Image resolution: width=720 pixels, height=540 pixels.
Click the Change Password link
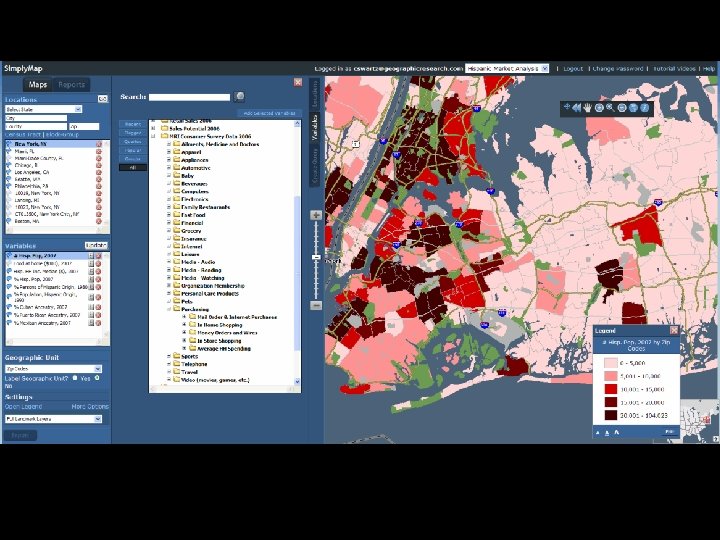tap(618, 68)
